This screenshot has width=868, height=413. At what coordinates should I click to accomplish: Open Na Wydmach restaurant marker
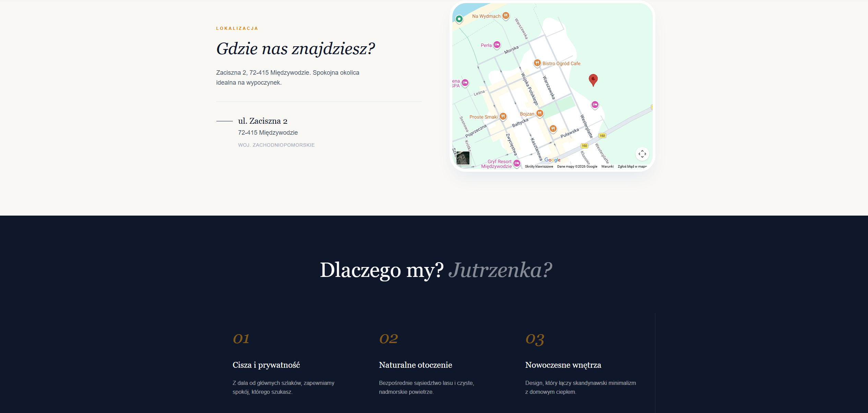point(506,16)
